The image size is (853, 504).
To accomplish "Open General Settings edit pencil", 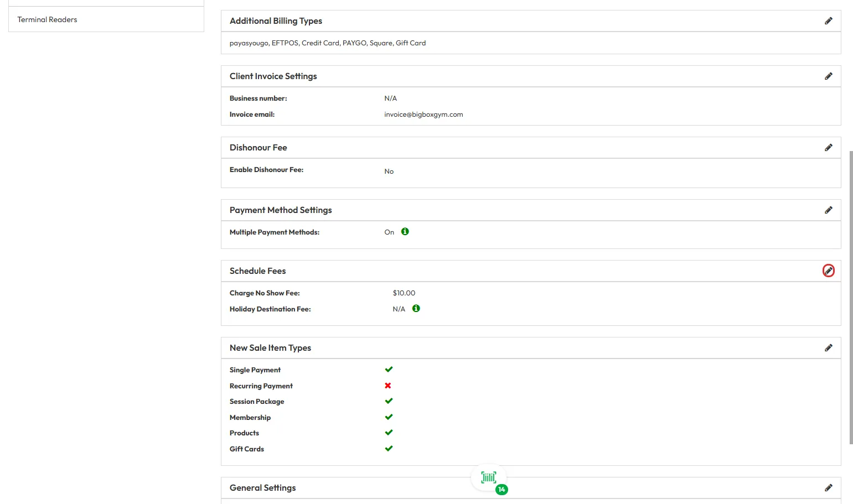I will [828, 488].
